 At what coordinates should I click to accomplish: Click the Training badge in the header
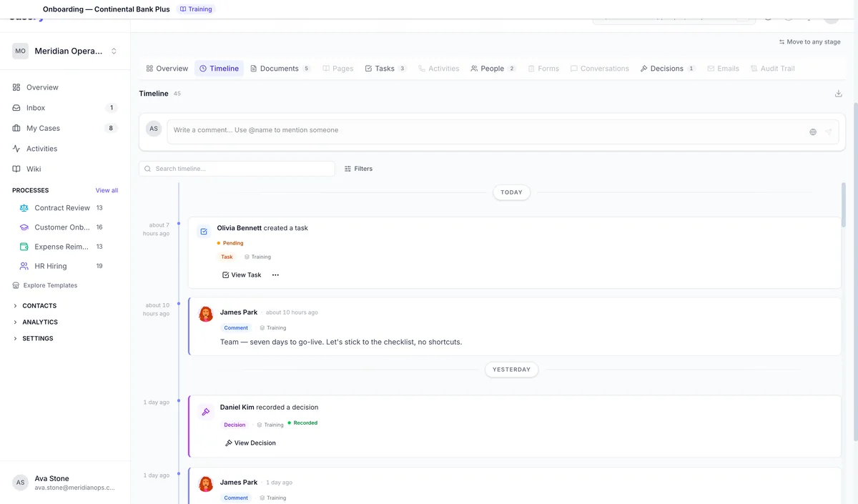pos(196,9)
